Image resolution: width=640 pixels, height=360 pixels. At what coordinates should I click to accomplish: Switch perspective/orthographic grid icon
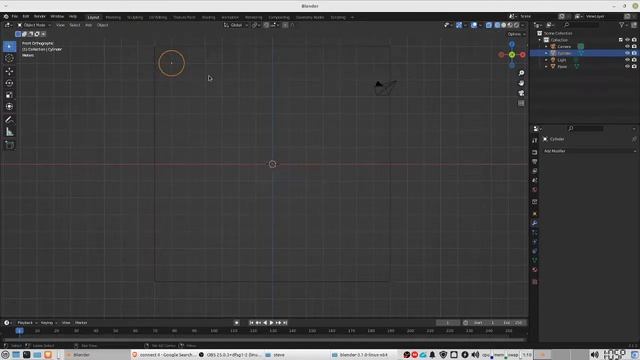coord(521,104)
